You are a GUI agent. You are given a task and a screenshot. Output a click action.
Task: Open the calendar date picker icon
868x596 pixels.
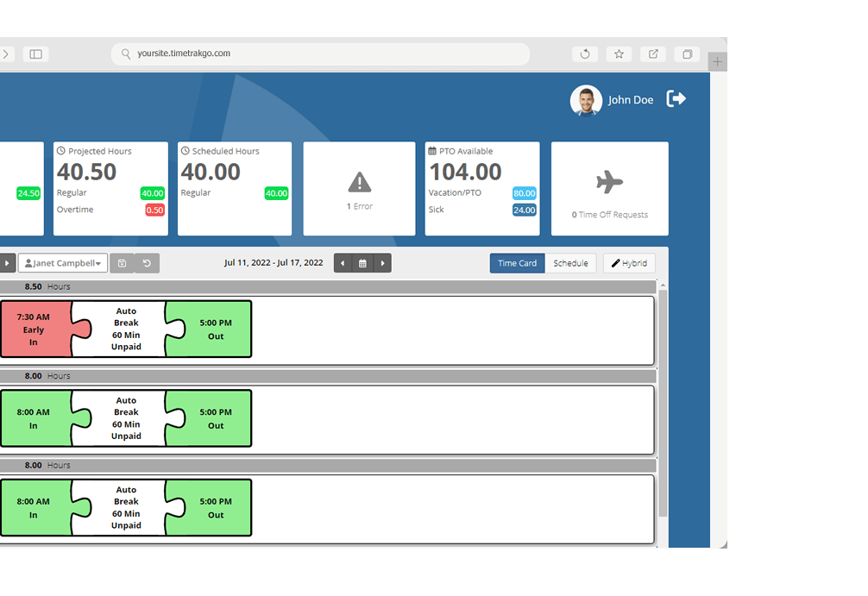pyautogui.click(x=362, y=263)
